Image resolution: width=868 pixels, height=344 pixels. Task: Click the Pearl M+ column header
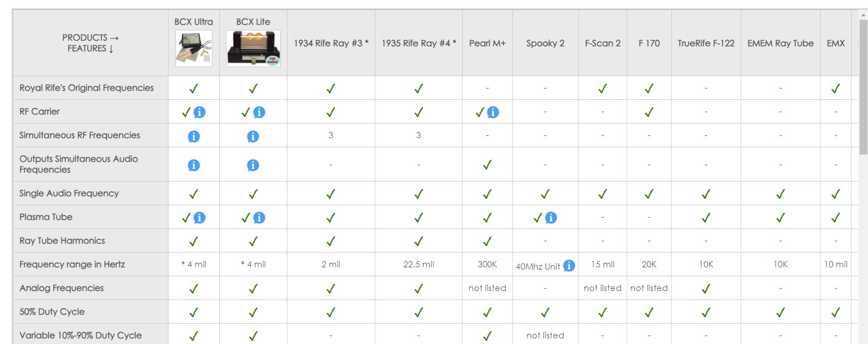tap(488, 43)
